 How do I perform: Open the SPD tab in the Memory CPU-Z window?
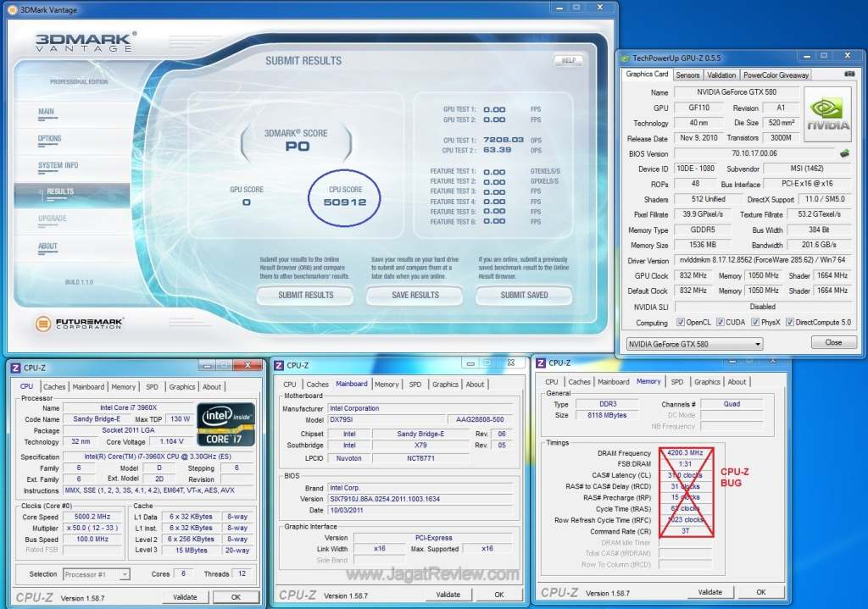click(676, 382)
